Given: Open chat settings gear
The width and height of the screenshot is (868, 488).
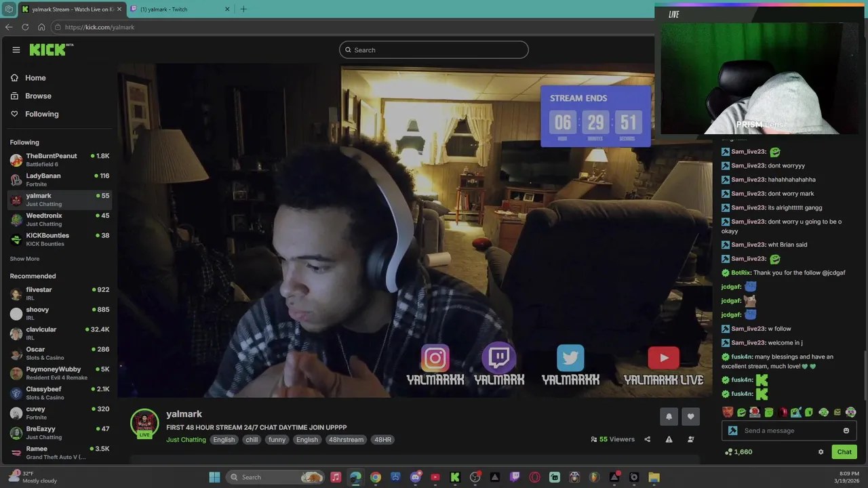Looking at the screenshot, I should click(821, 452).
